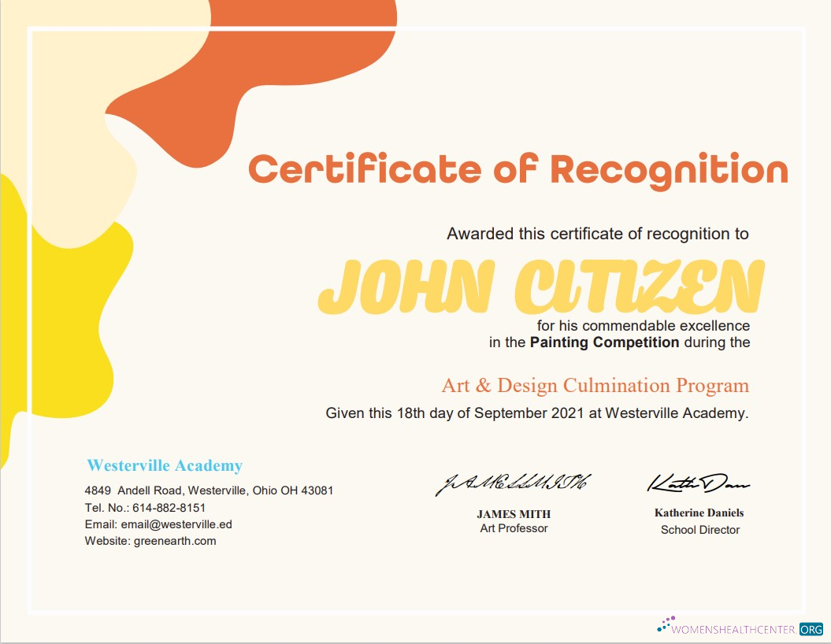Open the website link greenearth.com

[x=150, y=541]
